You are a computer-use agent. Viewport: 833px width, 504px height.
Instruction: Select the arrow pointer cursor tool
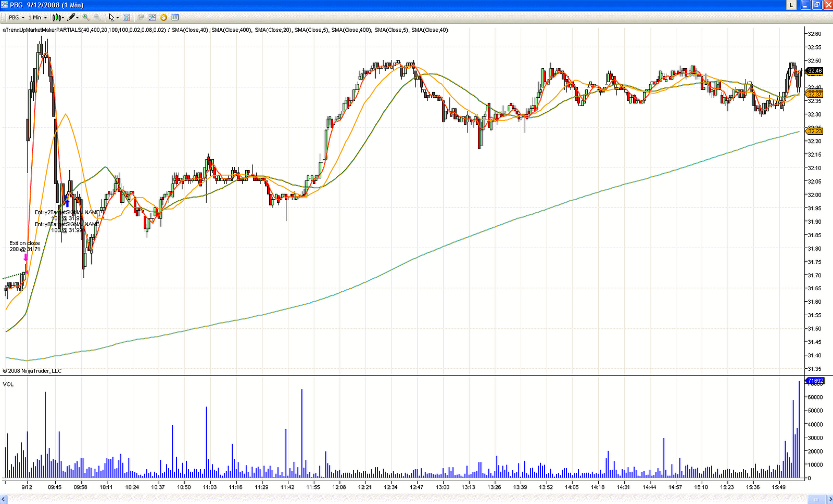click(x=111, y=17)
